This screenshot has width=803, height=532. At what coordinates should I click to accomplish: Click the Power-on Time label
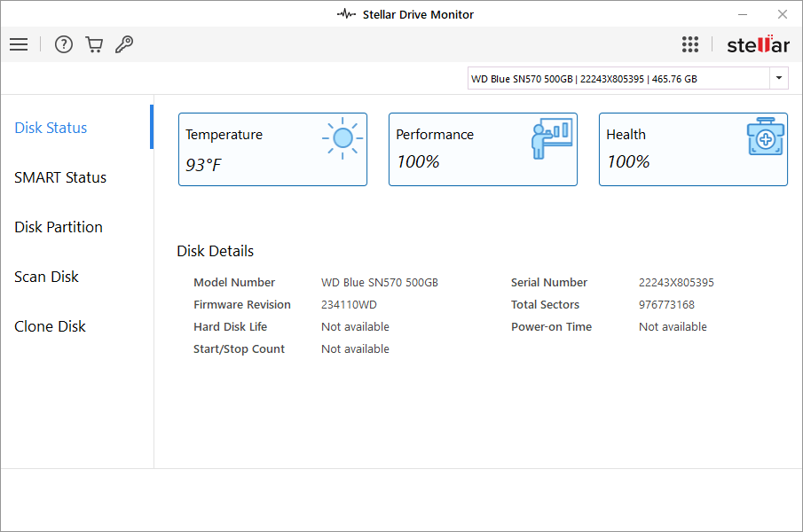coord(551,326)
